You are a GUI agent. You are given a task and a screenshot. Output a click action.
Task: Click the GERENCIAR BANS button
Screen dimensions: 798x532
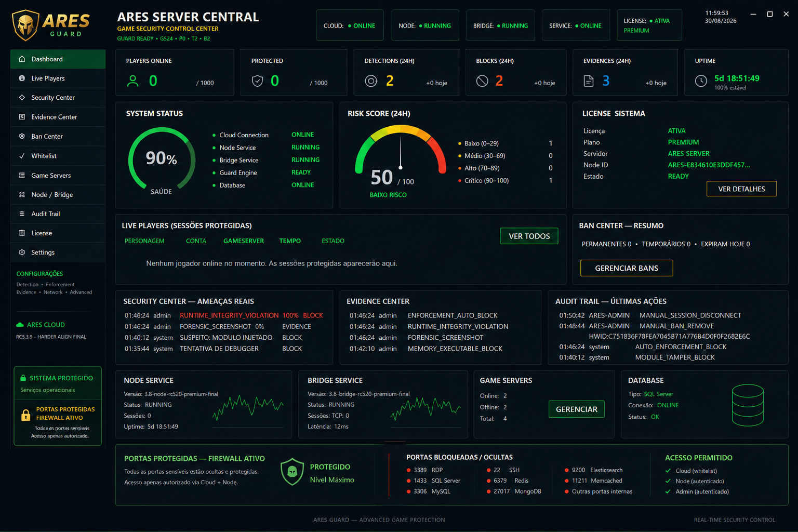(x=627, y=268)
